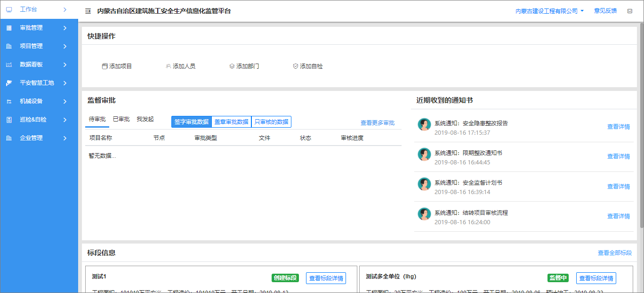Expand the 平安智慧工地 chevron arrow
The image size is (644, 293).
click(65, 83)
